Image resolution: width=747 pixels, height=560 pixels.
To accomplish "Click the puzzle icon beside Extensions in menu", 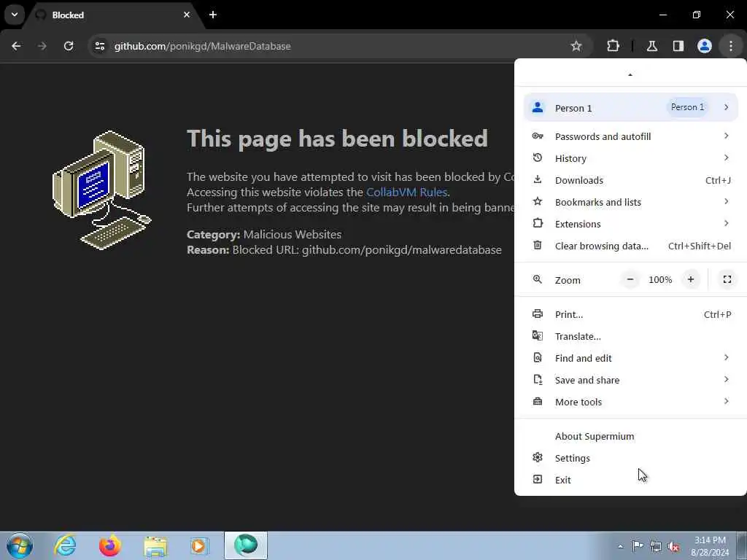I will (x=538, y=223).
